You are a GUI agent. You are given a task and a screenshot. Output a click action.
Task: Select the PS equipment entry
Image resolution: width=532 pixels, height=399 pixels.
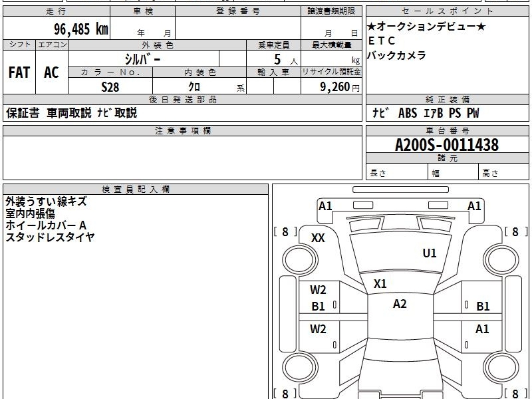tap(455, 113)
